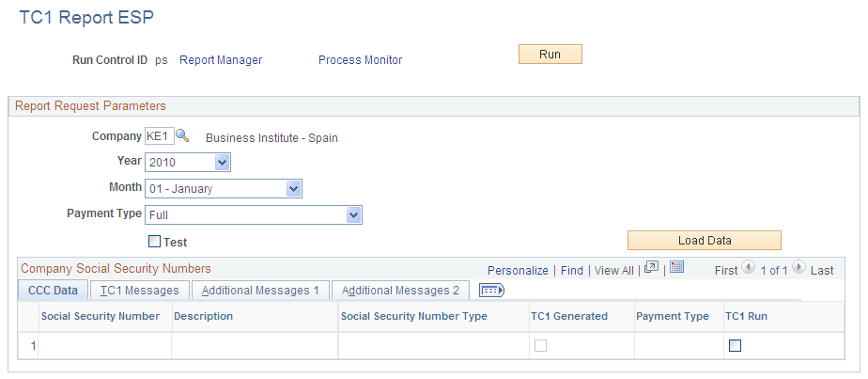This screenshot has width=868, height=379.
Task: Open the Company lookup magnifier icon
Action: [182, 135]
